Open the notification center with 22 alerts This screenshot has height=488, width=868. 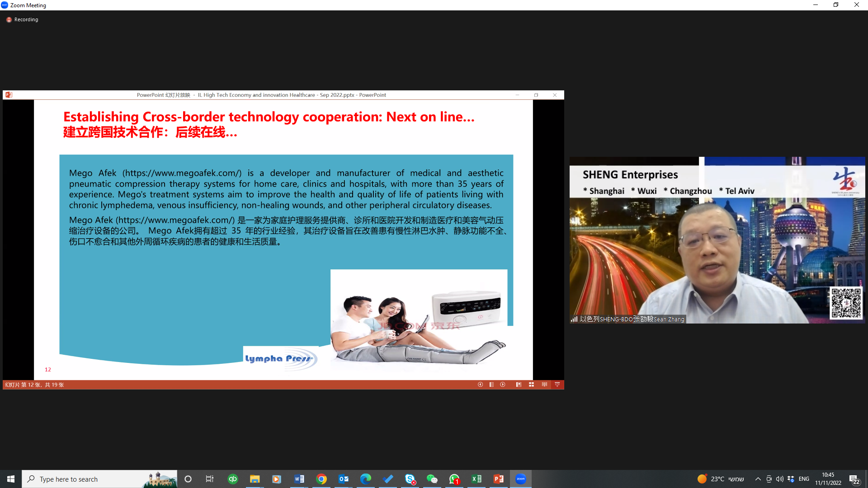tap(854, 479)
